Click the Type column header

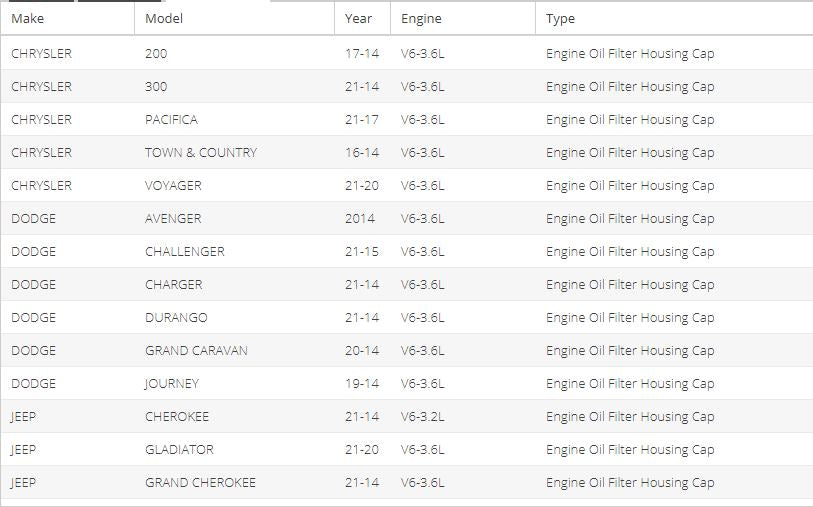(560, 18)
